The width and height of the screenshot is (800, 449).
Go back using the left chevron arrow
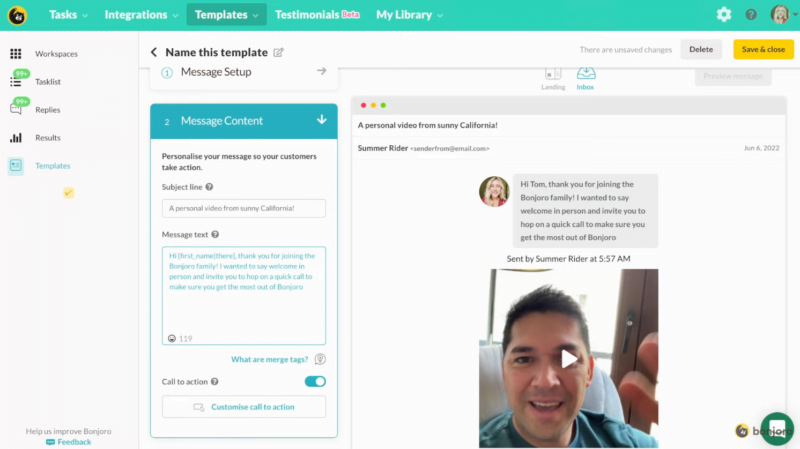pos(154,52)
